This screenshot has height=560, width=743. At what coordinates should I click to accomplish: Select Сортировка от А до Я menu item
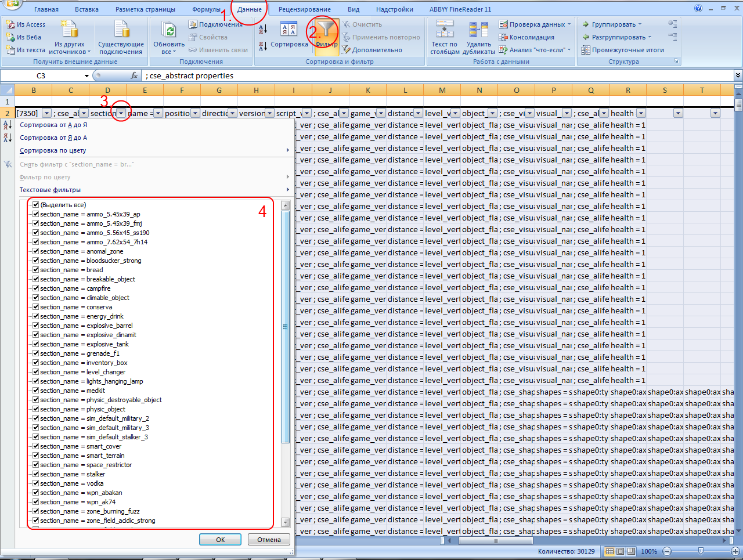tap(53, 125)
